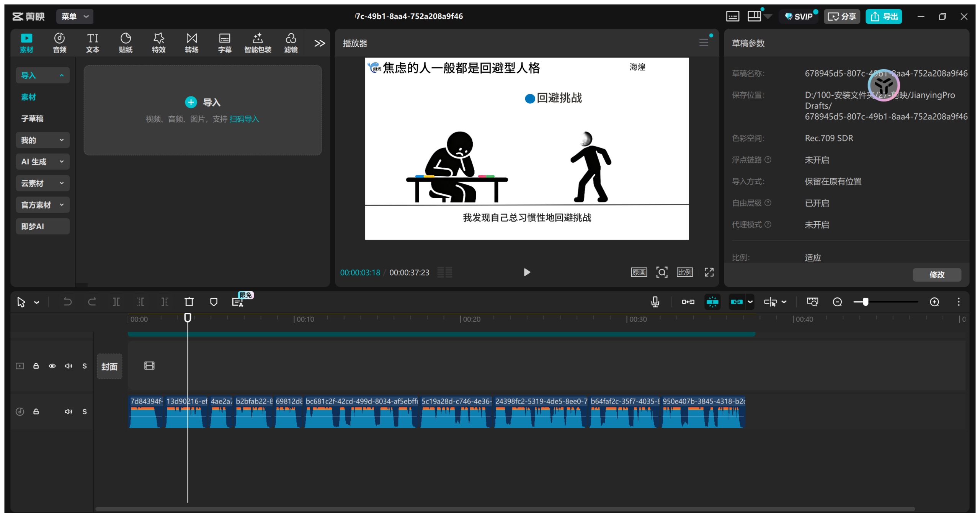Toggle video track visibility eye icon
This screenshot has width=980, height=513.
pyautogui.click(x=52, y=366)
